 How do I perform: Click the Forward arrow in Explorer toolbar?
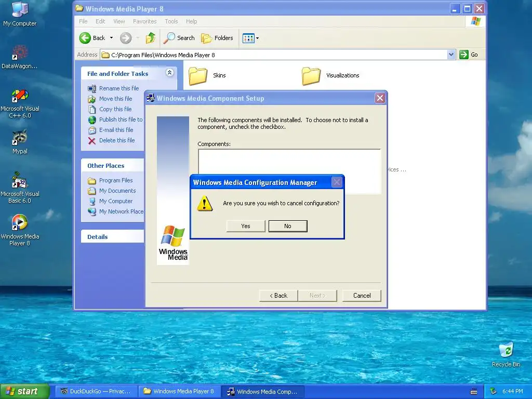coord(126,38)
